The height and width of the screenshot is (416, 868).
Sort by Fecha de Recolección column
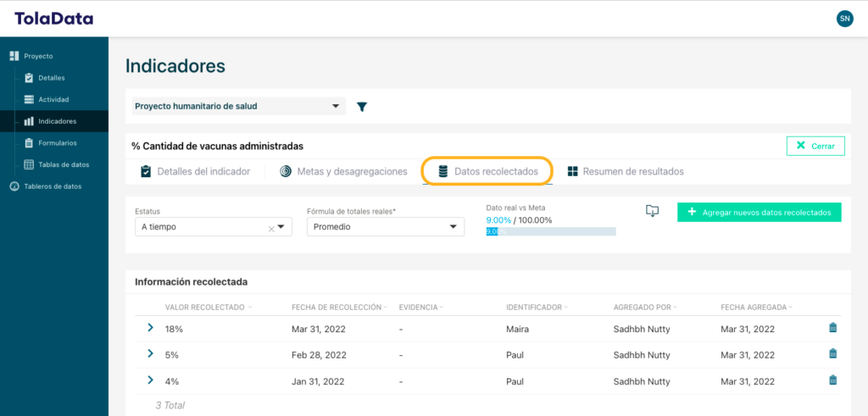pyautogui.click(x=339, y=307)
